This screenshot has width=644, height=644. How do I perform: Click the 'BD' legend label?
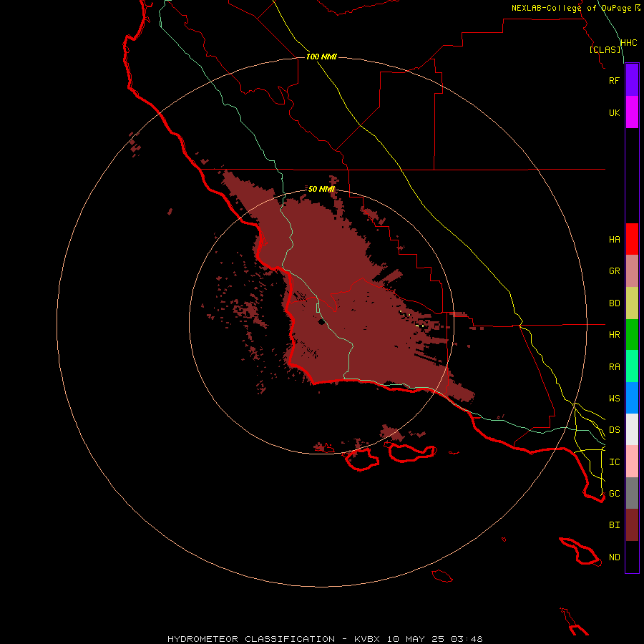[x=614, y=303]
